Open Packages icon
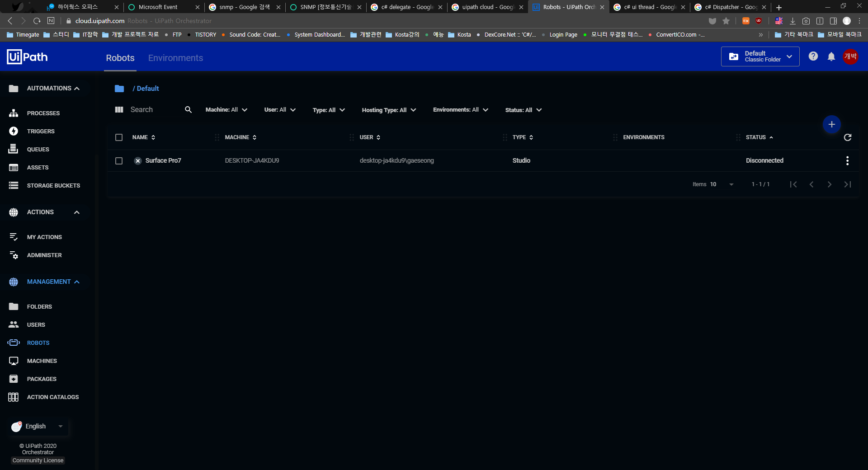 coord(14,379)
